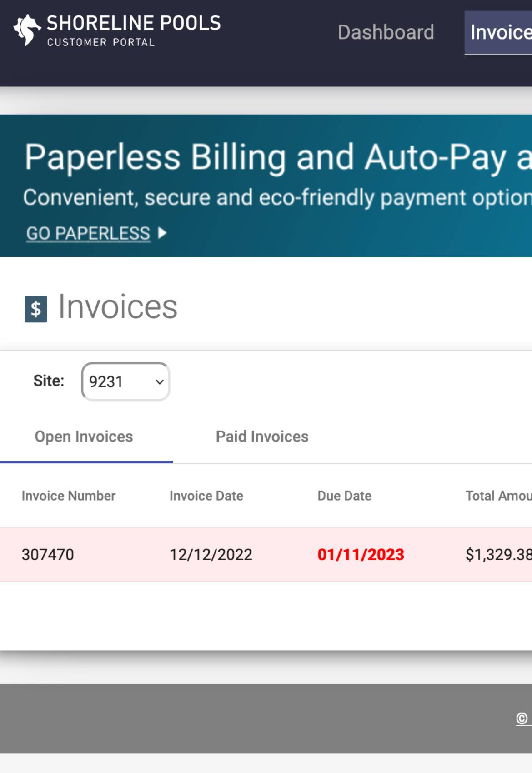Sort by the Invoice Number column header

(69, 496)
